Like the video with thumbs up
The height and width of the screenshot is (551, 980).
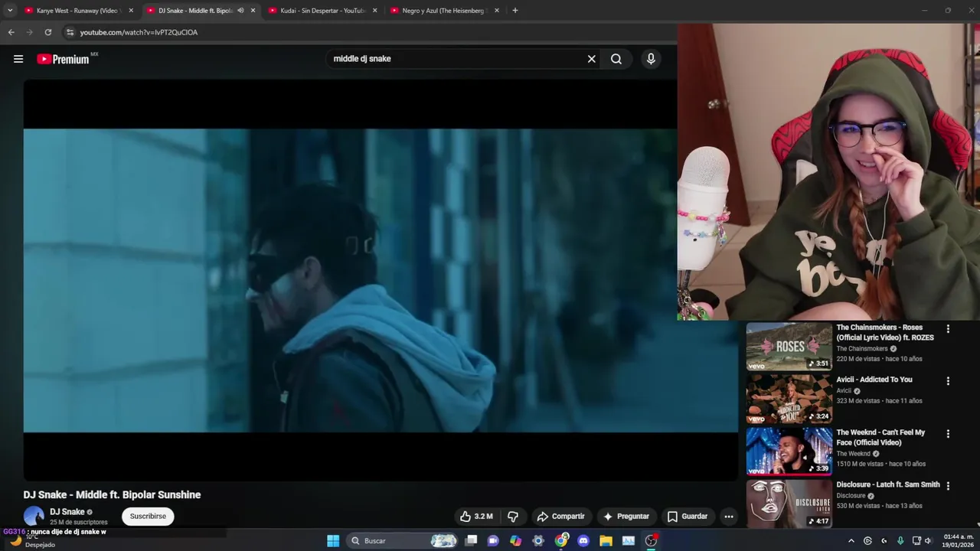coord(476,517)
